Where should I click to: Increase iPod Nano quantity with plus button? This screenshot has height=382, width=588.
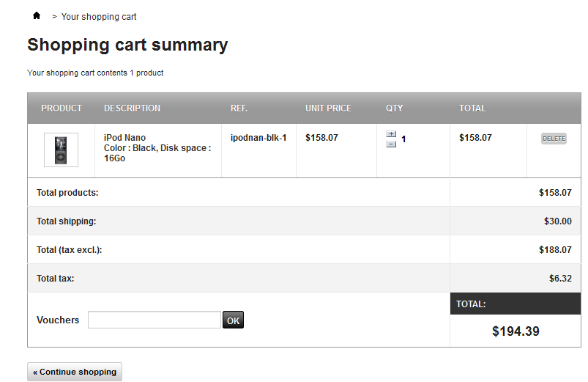(x=391, y=134)
